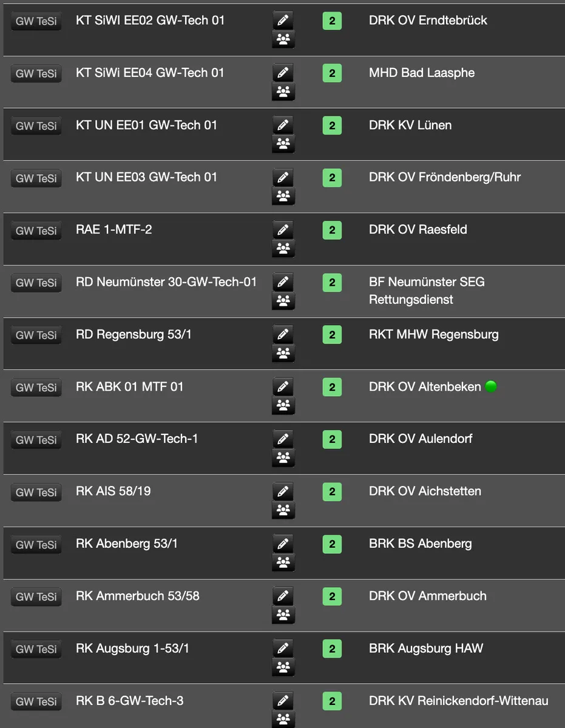Open crew assignment icon for KT SiWI EE02 GW-Tech 01
565x728 pixels.
pyautogui.click(x=282, y=40)
